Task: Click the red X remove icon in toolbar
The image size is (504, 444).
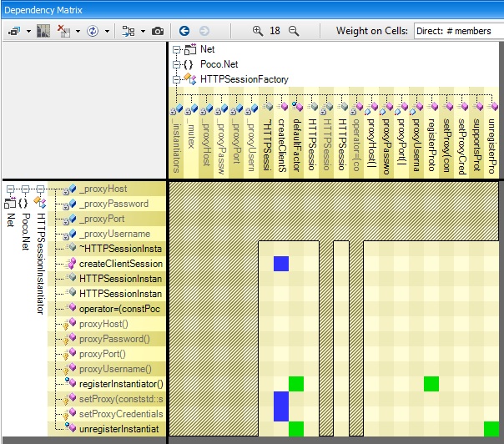Action: click(63, 31)
